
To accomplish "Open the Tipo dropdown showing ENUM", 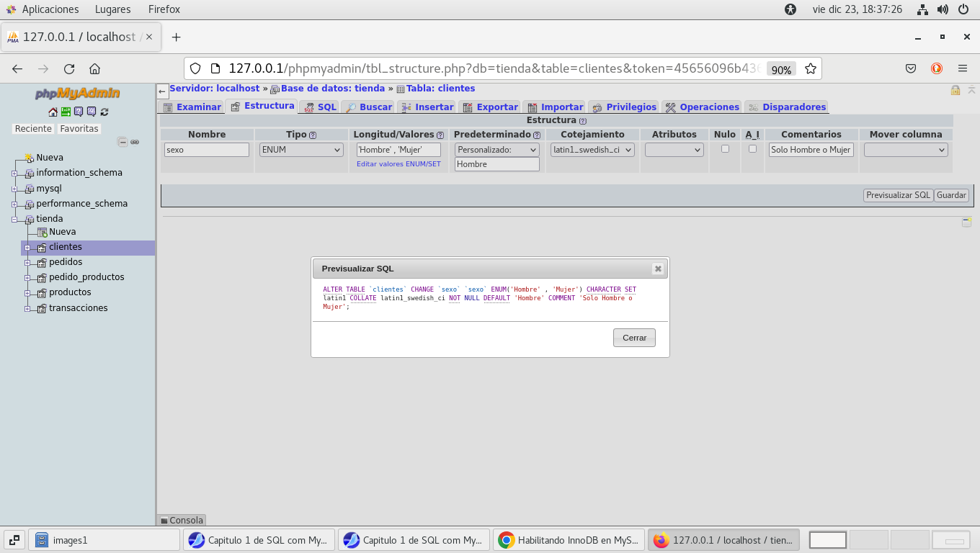I will coord(300,150).
